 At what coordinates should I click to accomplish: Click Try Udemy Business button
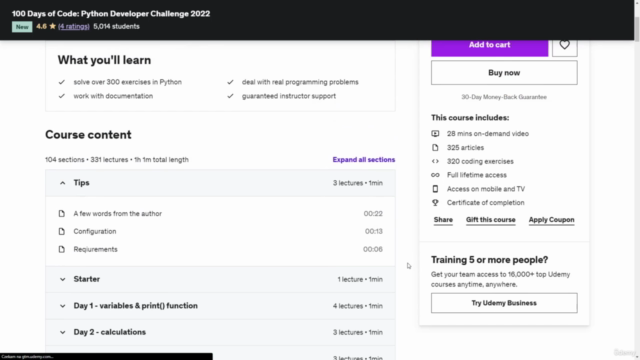pos(504,303)
